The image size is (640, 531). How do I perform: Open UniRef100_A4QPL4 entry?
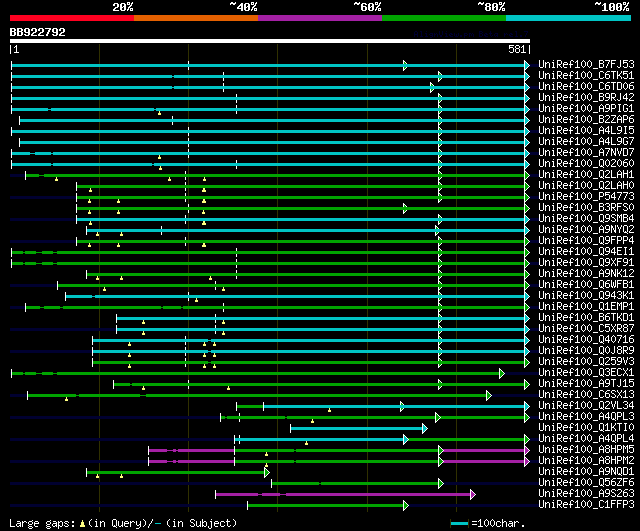[x=586, y=439]
